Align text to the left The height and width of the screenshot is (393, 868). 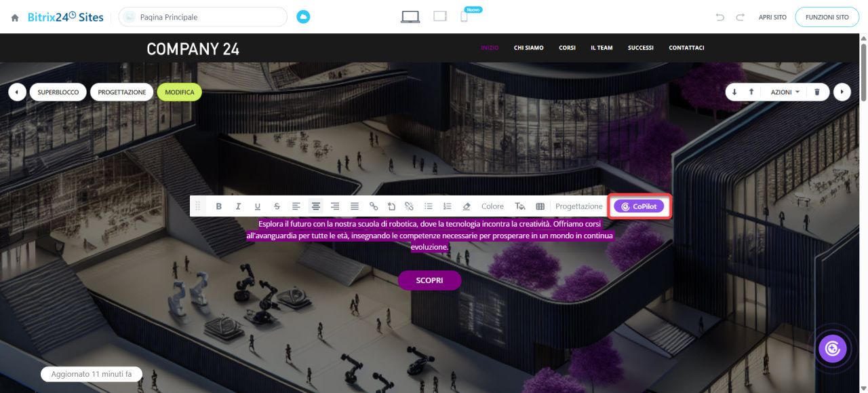coord(296,206)
